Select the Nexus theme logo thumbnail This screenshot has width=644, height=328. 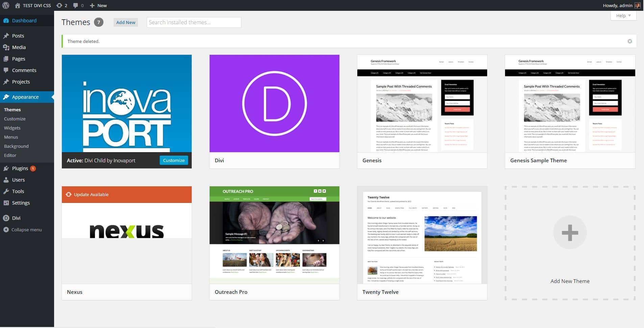coord(127,231)
